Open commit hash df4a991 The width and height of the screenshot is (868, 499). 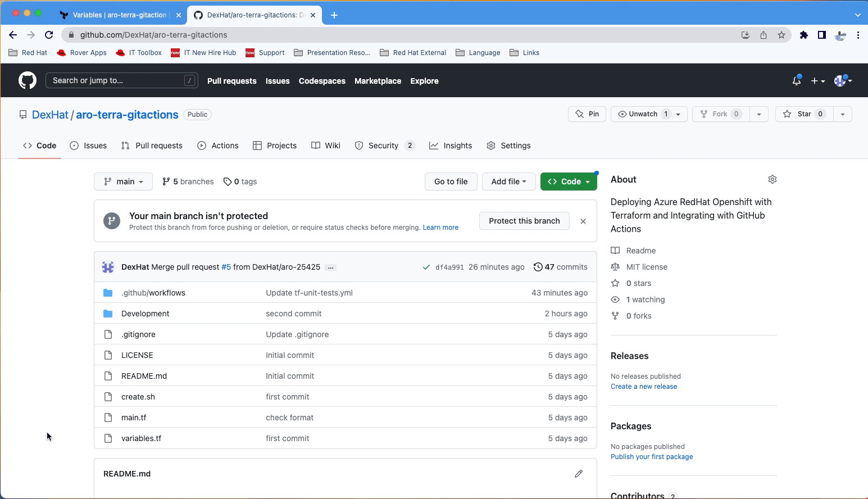click(449, 267)
